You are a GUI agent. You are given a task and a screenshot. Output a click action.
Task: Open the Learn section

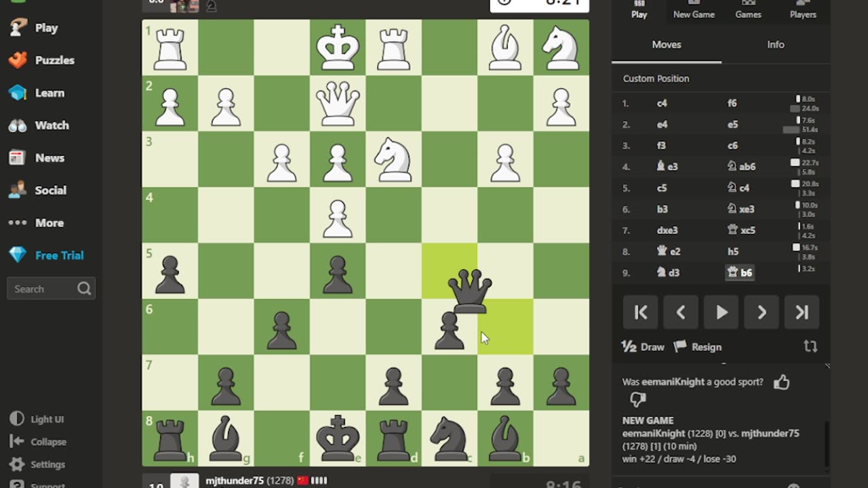click(36, 93)
